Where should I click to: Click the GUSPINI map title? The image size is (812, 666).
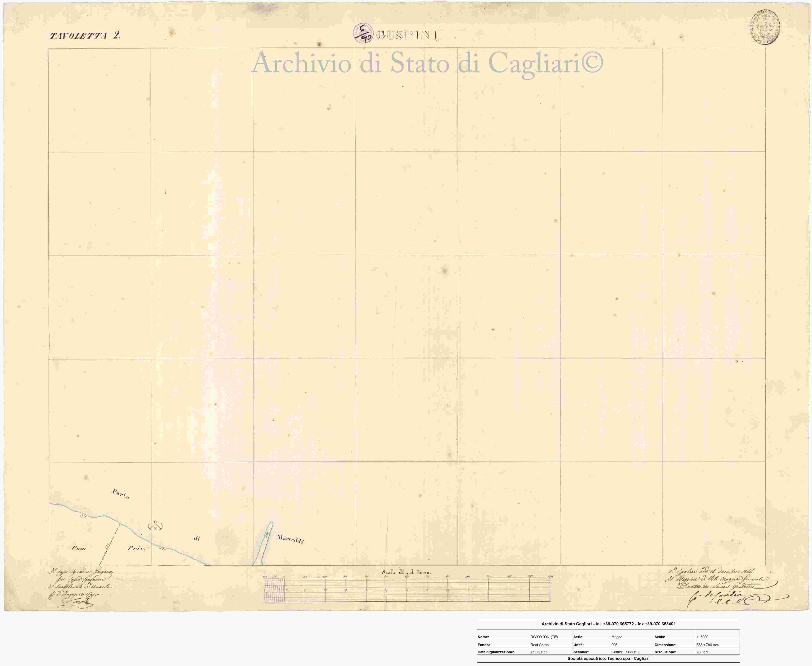point(406,36)
